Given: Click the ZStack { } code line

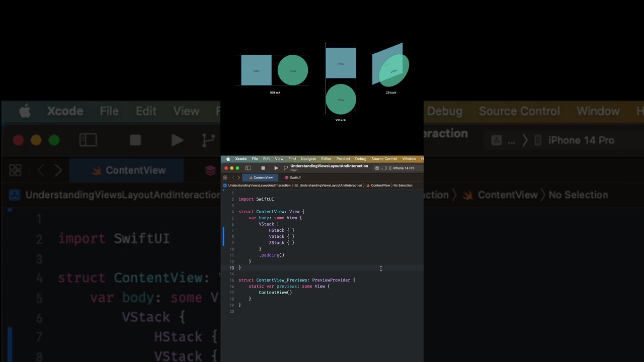Looking at the screenshot, I should coord(281,243).
